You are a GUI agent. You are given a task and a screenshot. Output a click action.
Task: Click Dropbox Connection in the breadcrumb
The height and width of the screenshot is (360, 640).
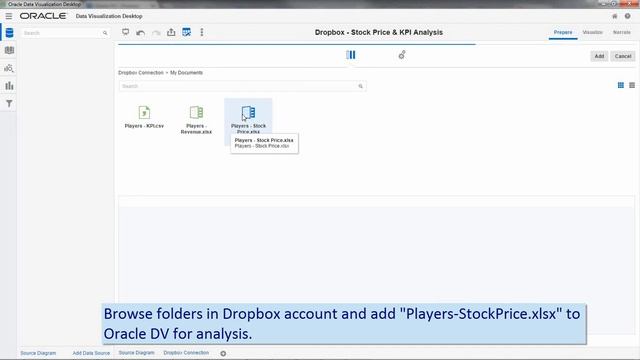click(x=141, y=73)
